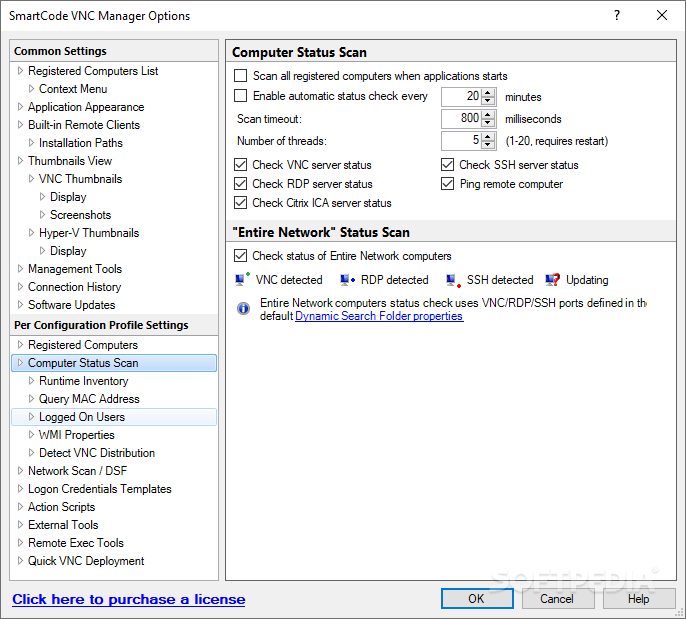Screen dimensions: 686x619
Task: Uncheck Check status of Entire Network computers
Action: point(240,255)
